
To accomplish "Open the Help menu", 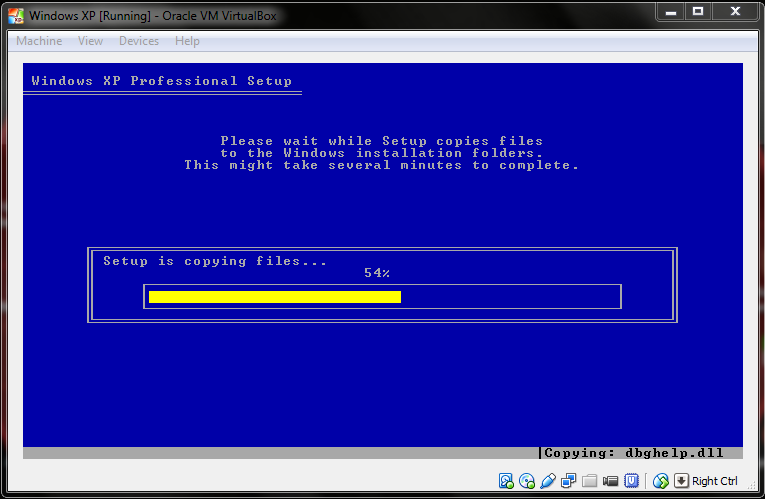I will pyautogui.click(x=187, y=41).
